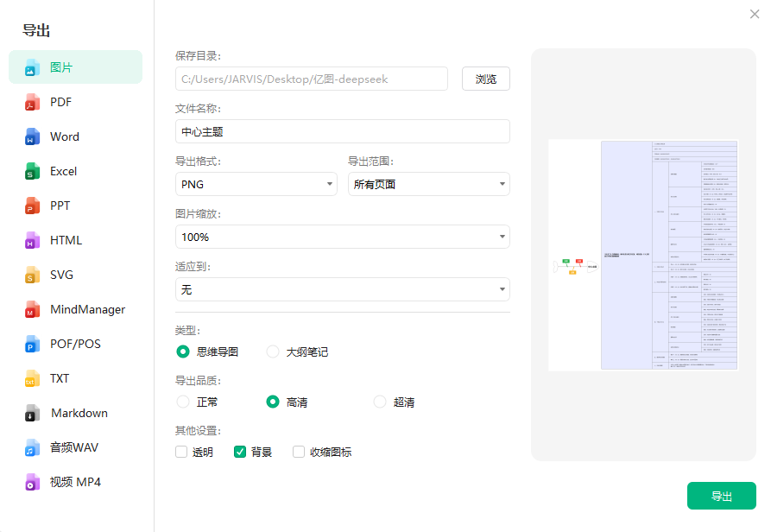The image size is (771, 532).
Task: Check the 收缩图标 option
Action: tap(298, 451)
